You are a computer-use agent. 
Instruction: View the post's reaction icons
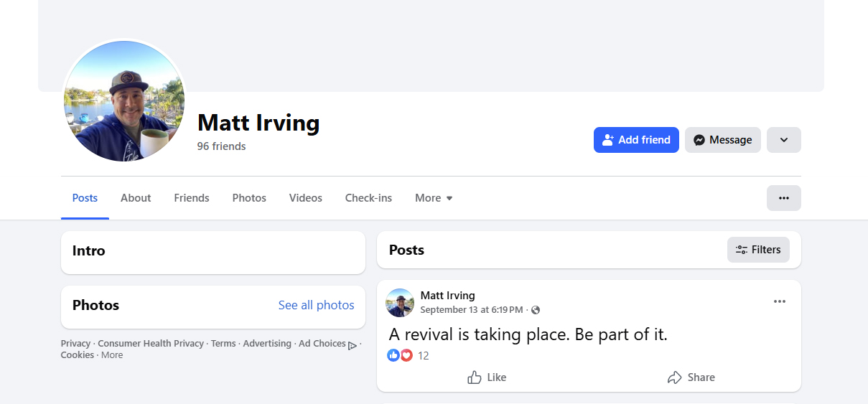point(400,355)
